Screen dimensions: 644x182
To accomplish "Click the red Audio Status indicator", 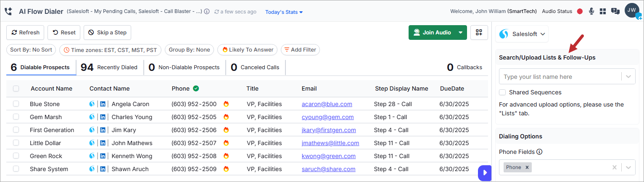I will pos(580,11).
